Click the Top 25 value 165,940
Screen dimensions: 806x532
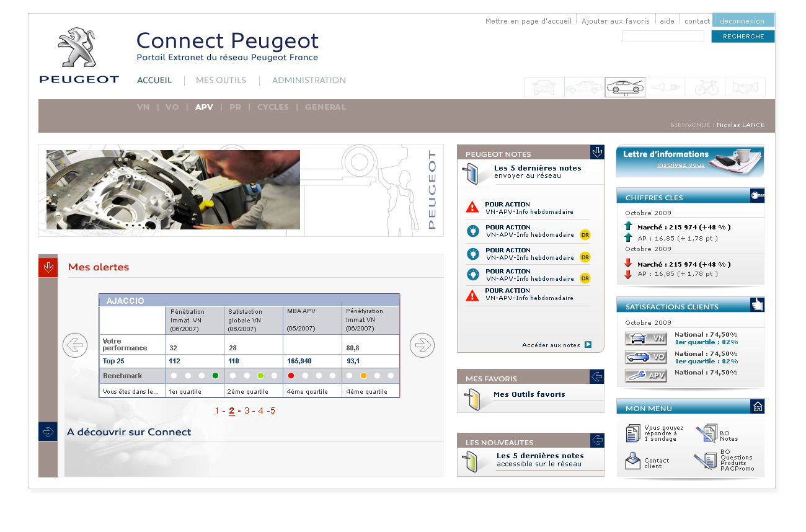coord(299,361)
